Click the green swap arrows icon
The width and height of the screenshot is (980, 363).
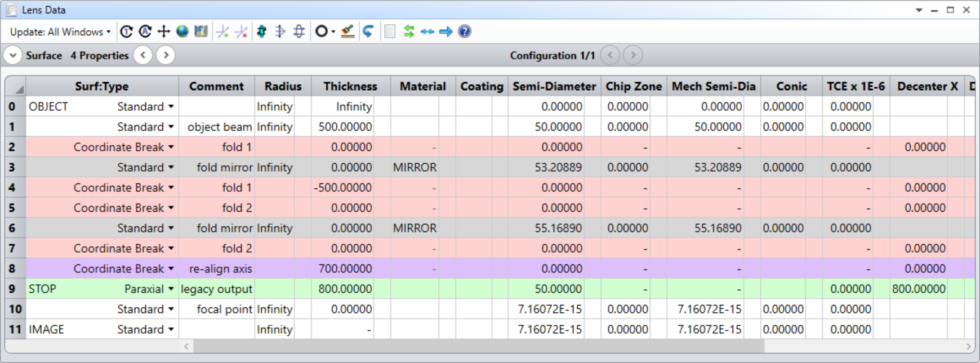point(409,32)
